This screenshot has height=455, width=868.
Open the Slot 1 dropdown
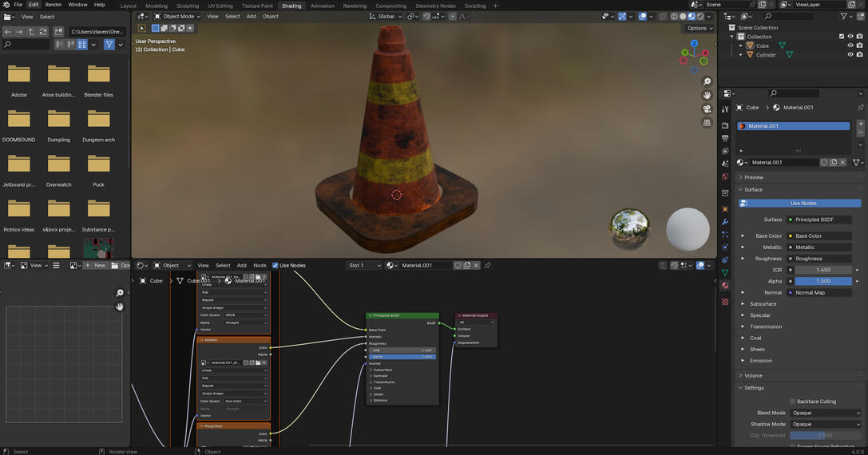pos(364,266)
